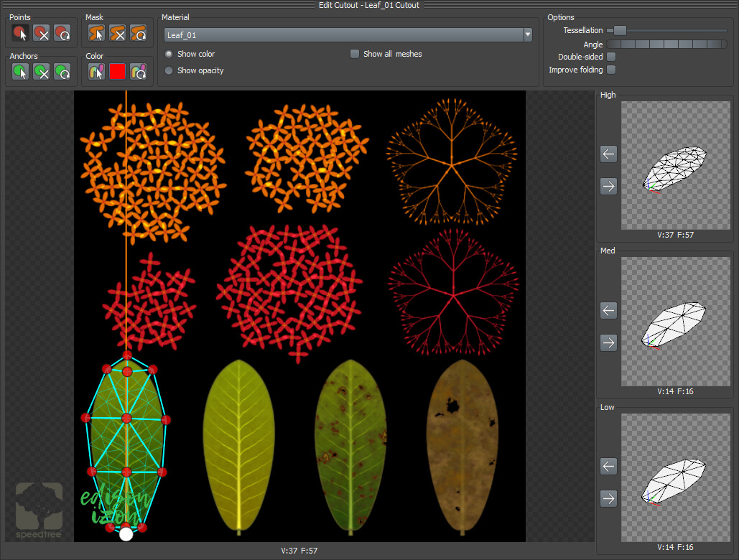The image size is (739, 560).
Task: Select the Show opacity radio button
Action: (x=168, y=69)
